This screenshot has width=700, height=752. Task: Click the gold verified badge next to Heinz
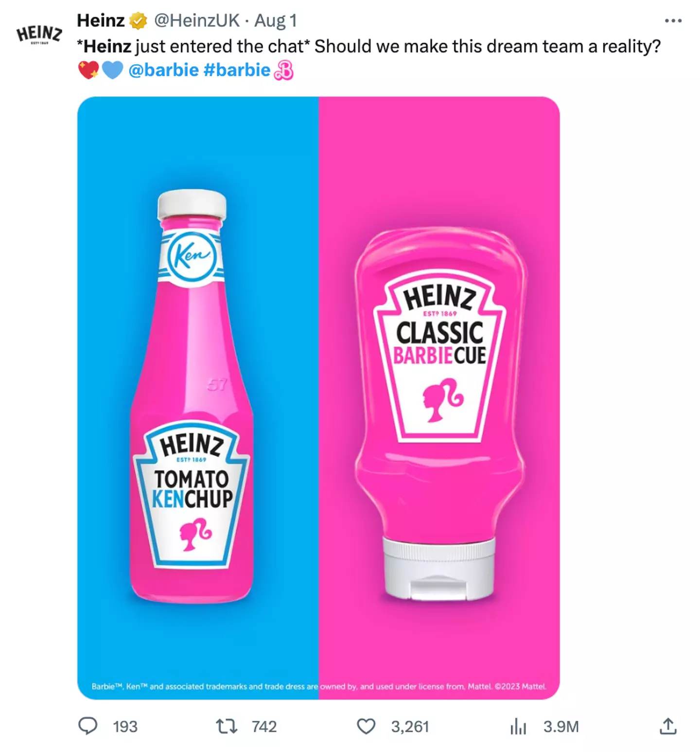click(138, 20)
